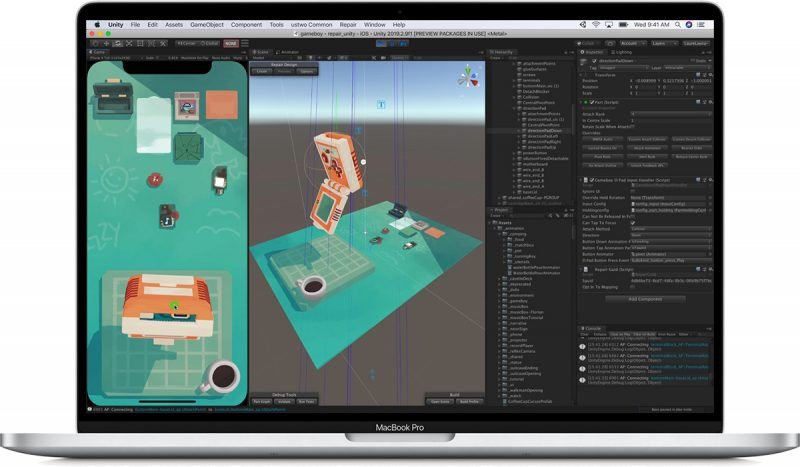
Task: Toggle Clear on Play in Console
Action: (x=620, y=335)
